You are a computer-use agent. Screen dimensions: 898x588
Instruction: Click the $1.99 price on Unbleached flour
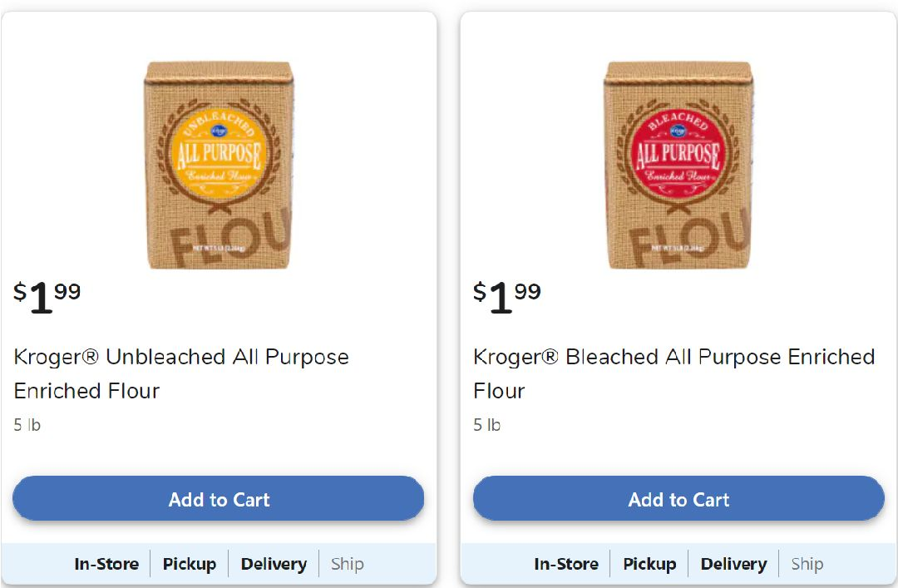coord(47,297)
